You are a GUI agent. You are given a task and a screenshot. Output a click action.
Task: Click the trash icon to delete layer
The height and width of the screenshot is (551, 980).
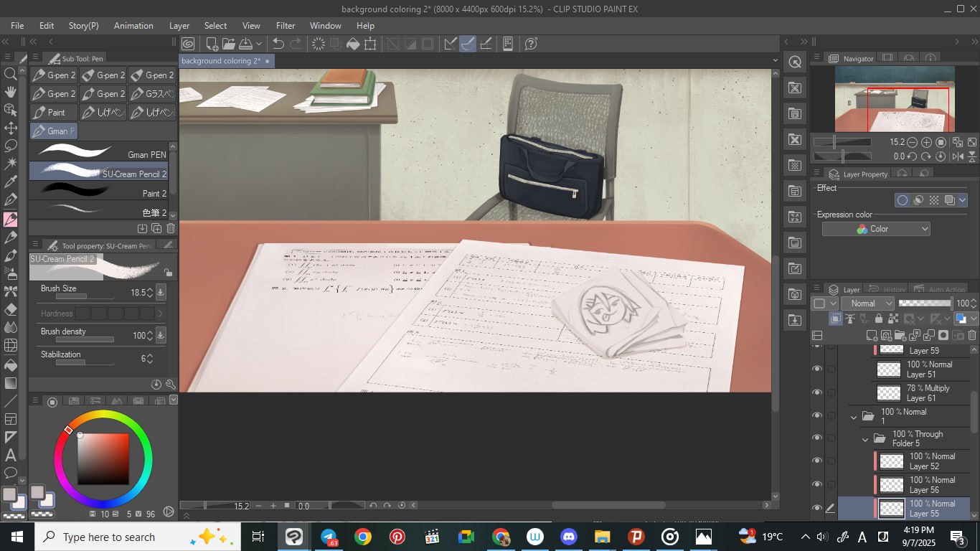click(972, 335)
